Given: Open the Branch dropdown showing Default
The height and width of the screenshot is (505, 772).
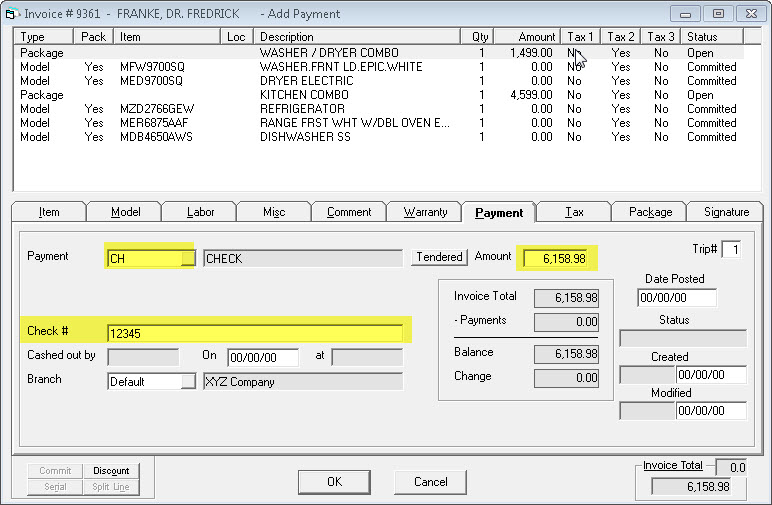Looking at the screenshot, I should pyautogui.click(x=188, y=381).
